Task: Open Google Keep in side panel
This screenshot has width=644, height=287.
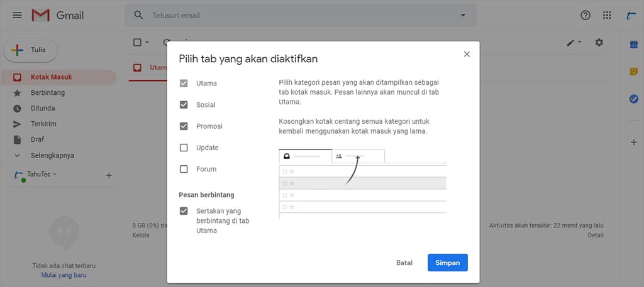Action: click(x=634, y=71)
